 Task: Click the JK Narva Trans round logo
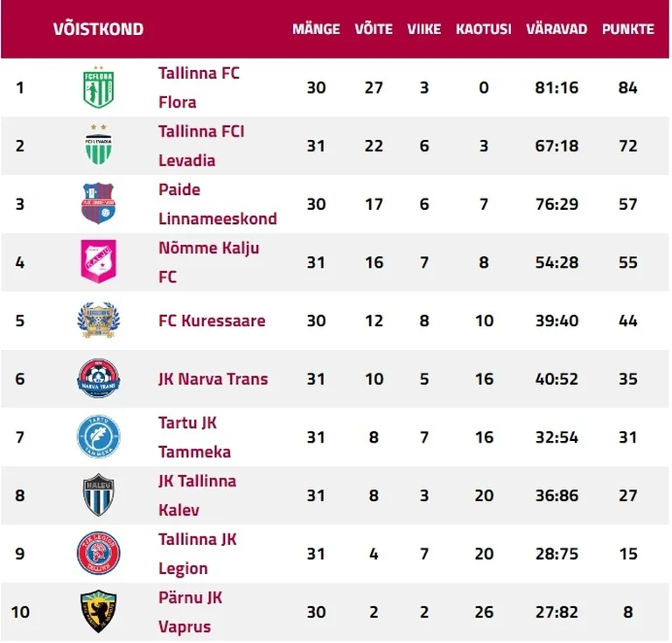(x=98, y=378)
